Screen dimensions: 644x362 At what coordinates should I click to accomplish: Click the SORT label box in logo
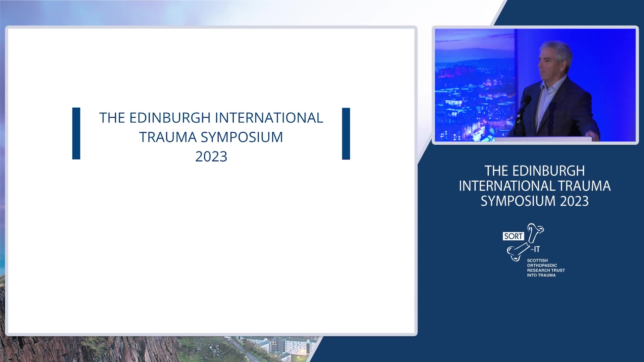point(513,236)
